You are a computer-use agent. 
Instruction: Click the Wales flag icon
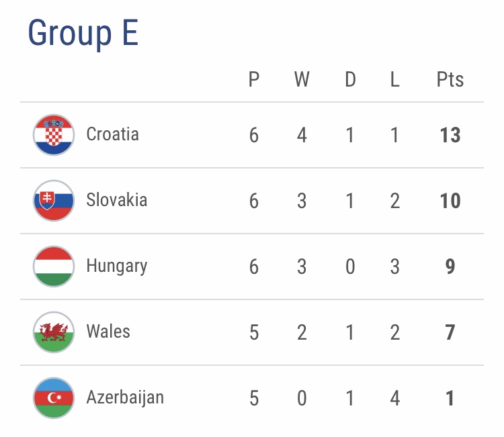click(x=54, y=332)
